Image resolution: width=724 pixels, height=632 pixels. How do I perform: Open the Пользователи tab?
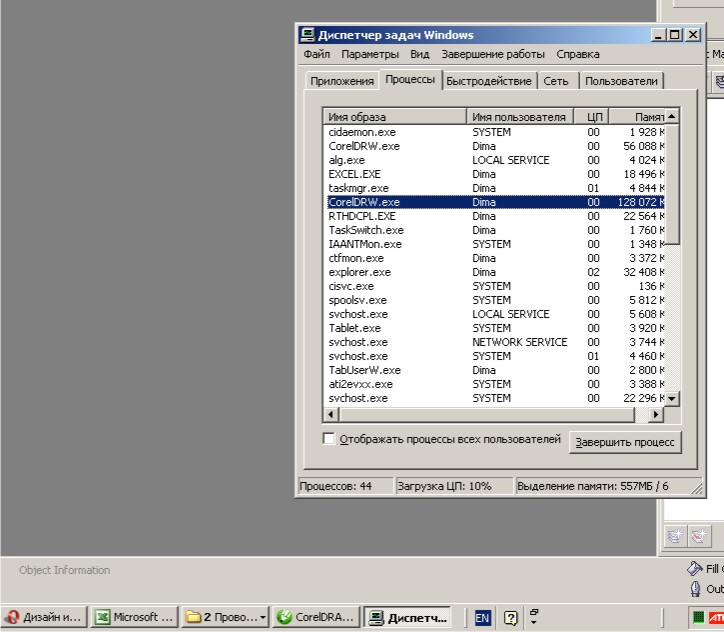pyautogui.click(x=621, y=81)
